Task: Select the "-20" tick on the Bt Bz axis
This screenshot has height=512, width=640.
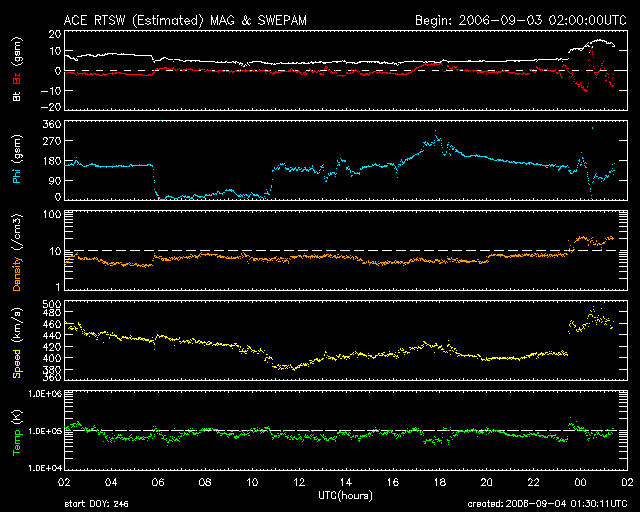Action: tap(51, 107)
